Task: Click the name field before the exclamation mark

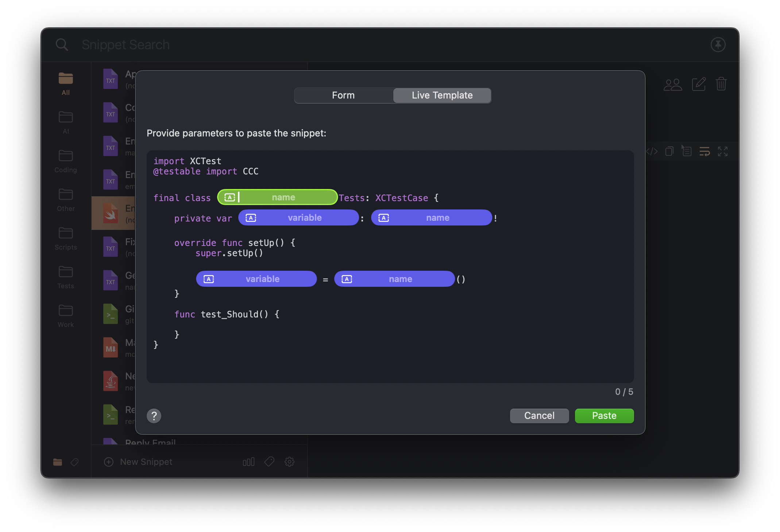Action: click(431, 218)
